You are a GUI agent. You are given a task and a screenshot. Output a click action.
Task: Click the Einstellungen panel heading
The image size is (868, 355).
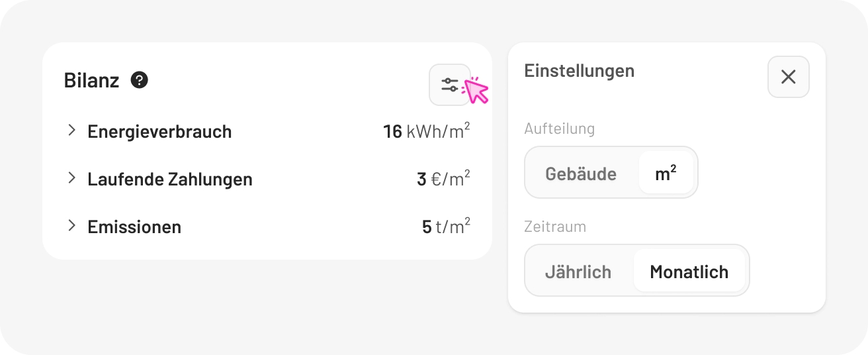click(x=579, y=70)
